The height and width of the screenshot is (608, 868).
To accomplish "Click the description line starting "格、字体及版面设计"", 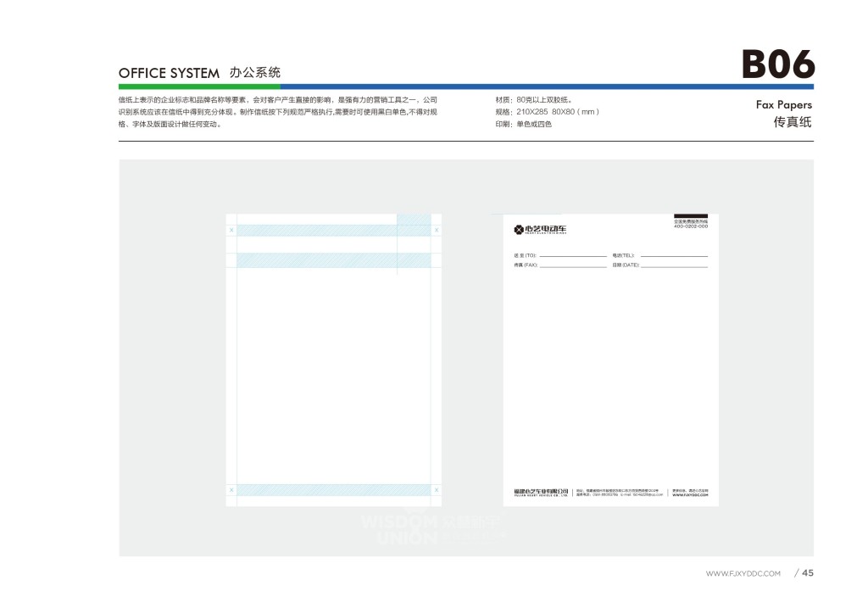I will (x=170, y=124).
